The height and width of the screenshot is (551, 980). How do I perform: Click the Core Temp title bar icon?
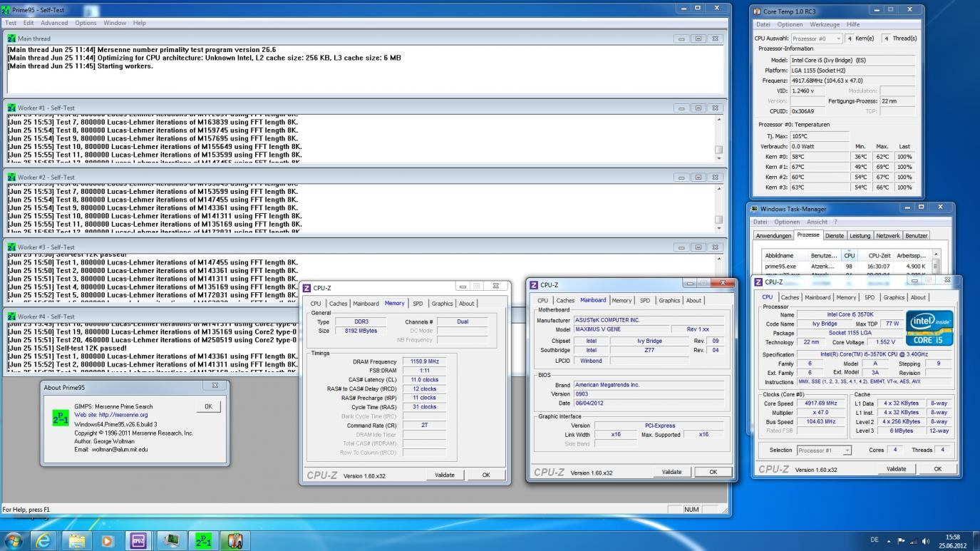coord(757,11)
